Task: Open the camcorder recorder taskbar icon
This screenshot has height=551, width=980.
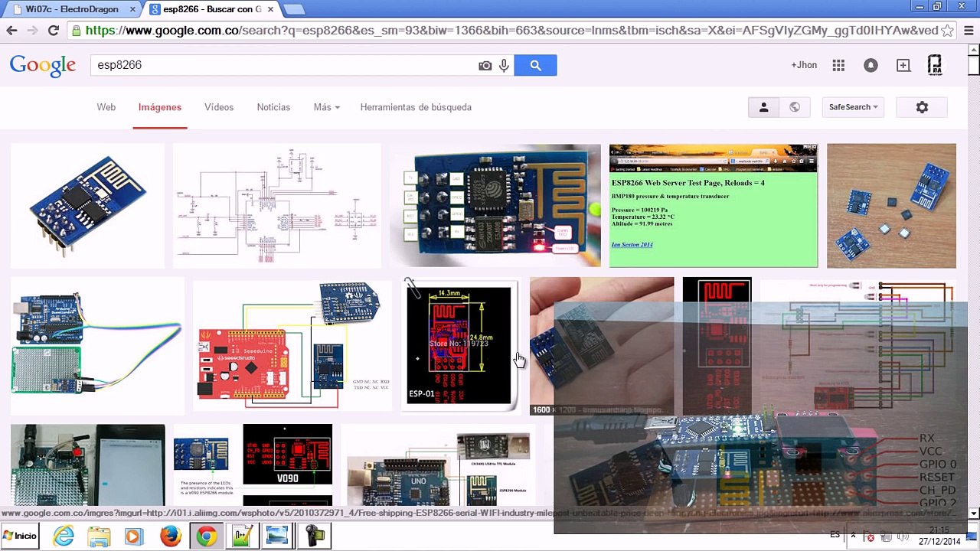Action: tap(314, 536)
